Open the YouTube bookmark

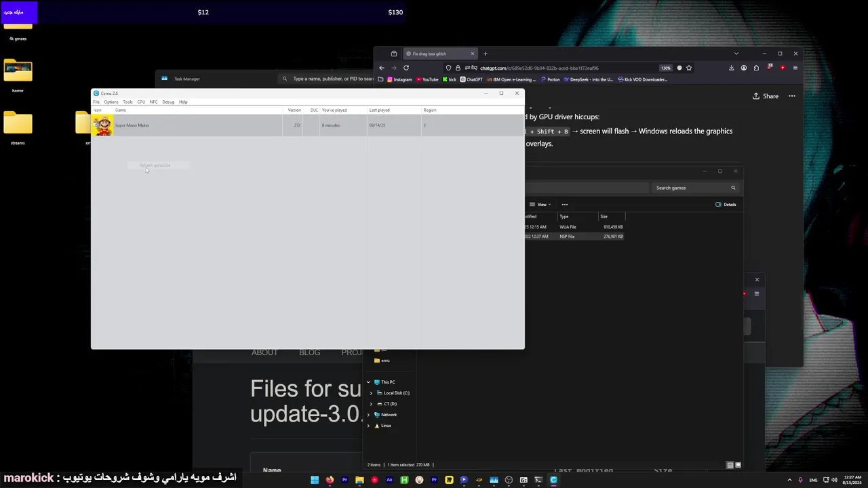click(x=427, y=79)
